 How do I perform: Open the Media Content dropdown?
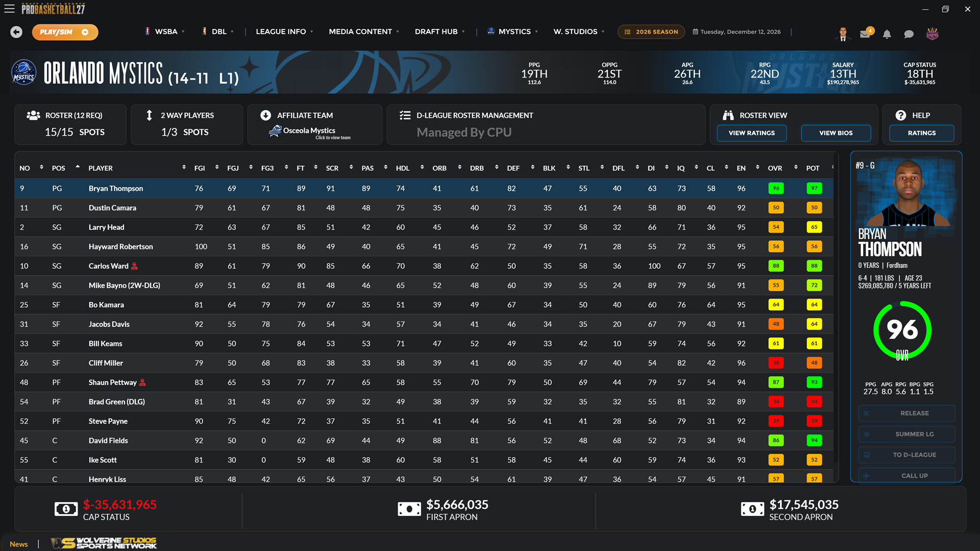pyautogui.click(x=364, y=32)
